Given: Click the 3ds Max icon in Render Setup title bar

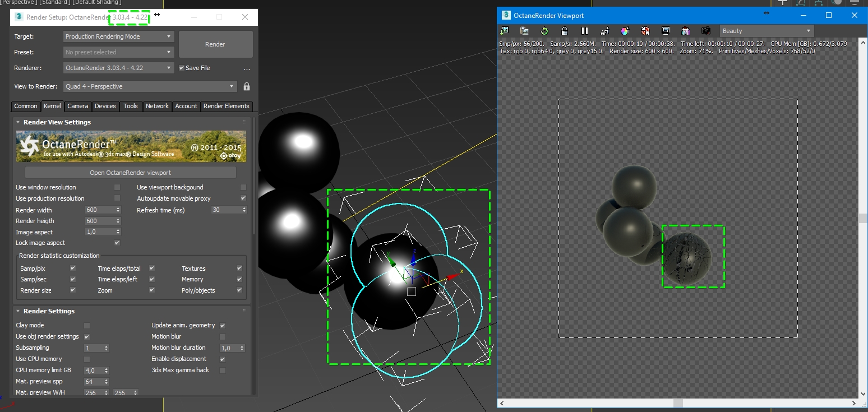Looking at the screenshot, I should coord(18,17).
